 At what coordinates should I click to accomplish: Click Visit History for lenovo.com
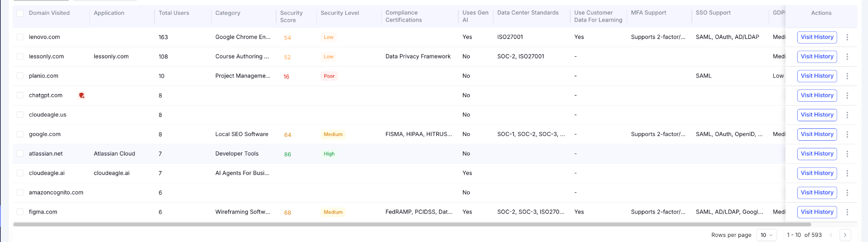(817, 37)
